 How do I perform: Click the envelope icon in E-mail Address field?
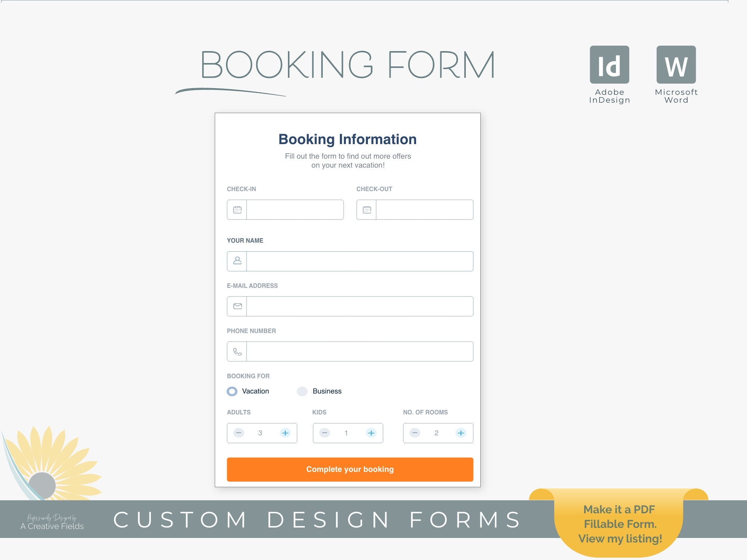237,306
